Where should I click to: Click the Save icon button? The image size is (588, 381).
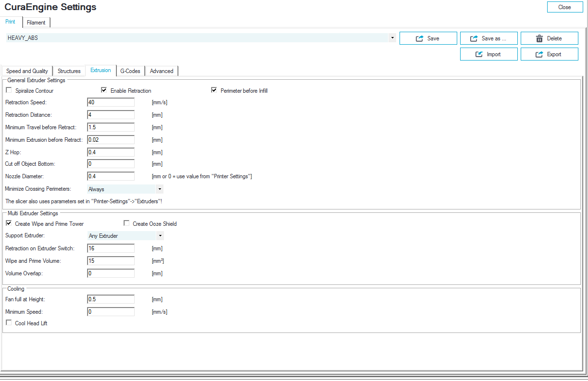[x=420, y=38]
